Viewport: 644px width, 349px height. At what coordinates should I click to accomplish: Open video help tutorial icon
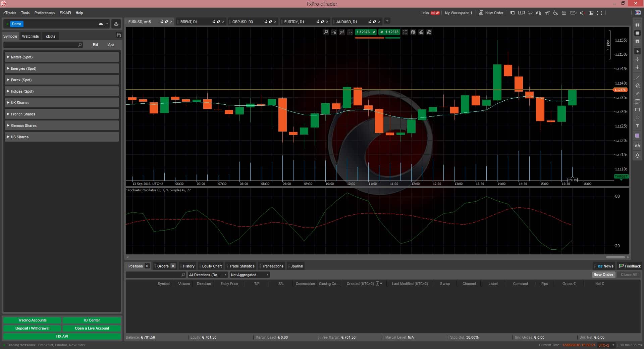(x=521, y=13)
